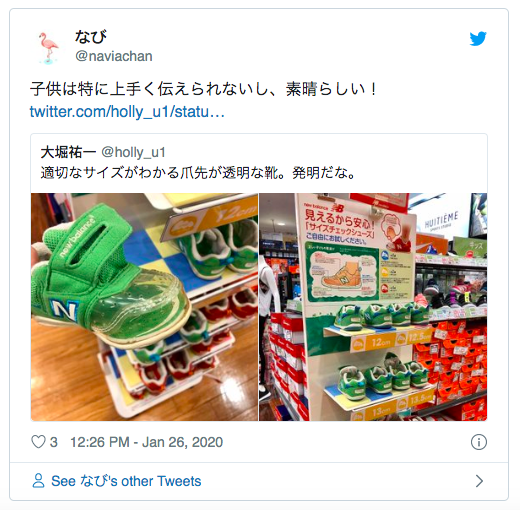The image size is (520, 510).
Task: Open the tweet info circle icon
Action: (479, 442)
